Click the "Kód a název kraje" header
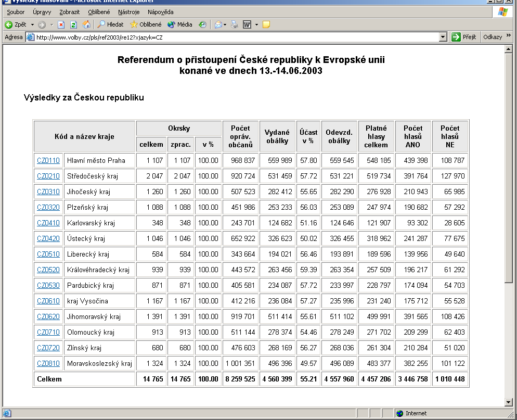Screen dimensions: 517x420 click(x=84, y=136)
